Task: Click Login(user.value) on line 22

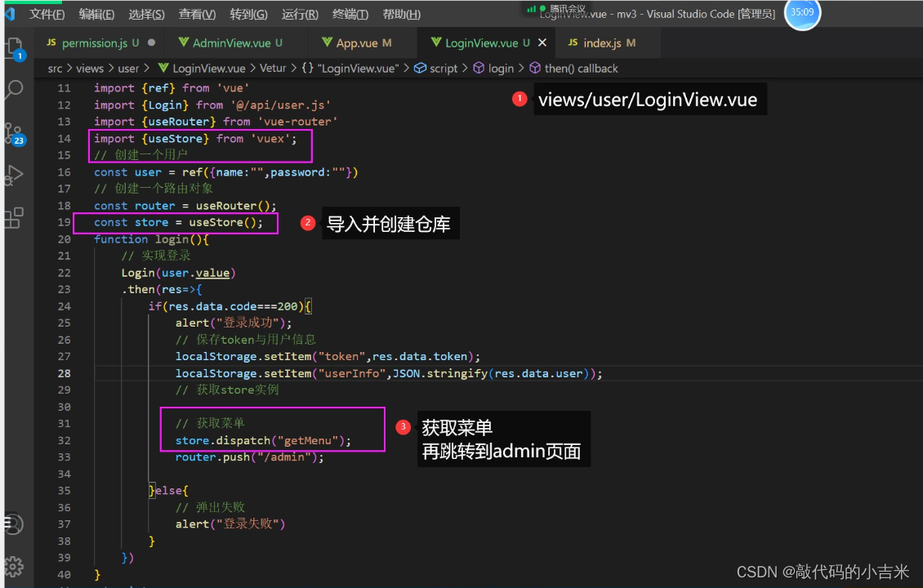Action: coord(178,273)
